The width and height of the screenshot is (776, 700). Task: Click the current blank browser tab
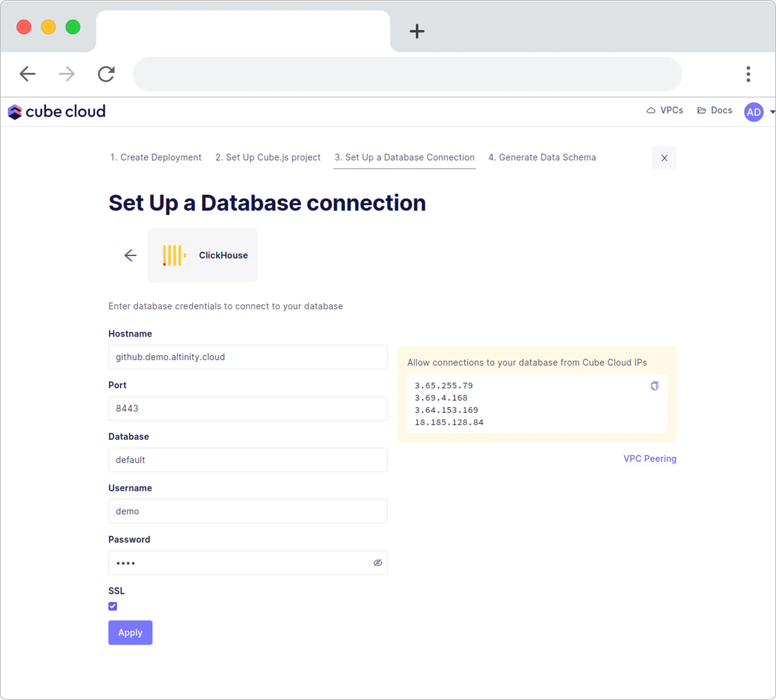243,31
